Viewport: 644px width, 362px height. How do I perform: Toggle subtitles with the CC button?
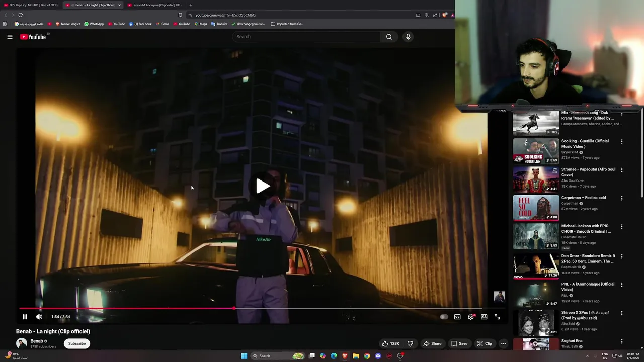pyautogui.click(x=457, y=317)
